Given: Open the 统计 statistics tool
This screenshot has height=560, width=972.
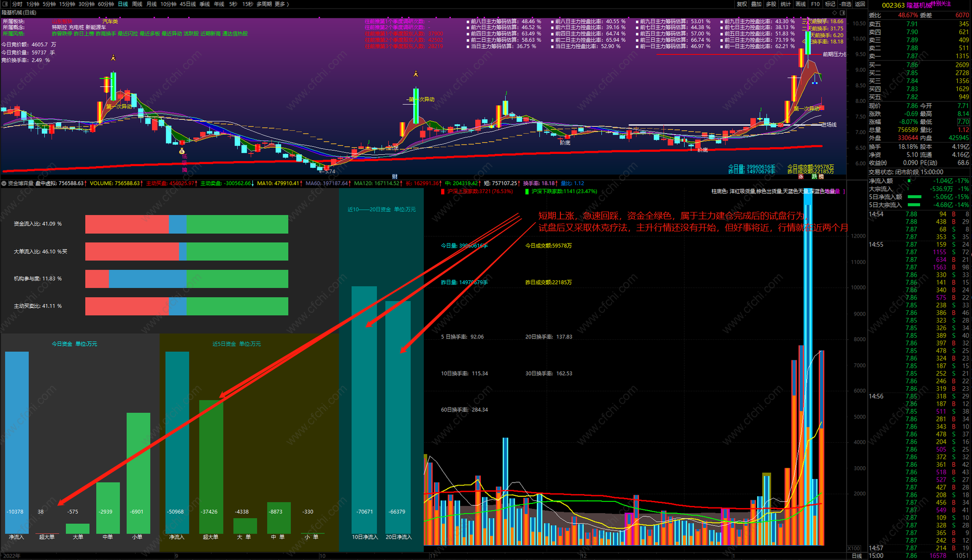Looking at the screenshot, I should (x=786, y=4).
